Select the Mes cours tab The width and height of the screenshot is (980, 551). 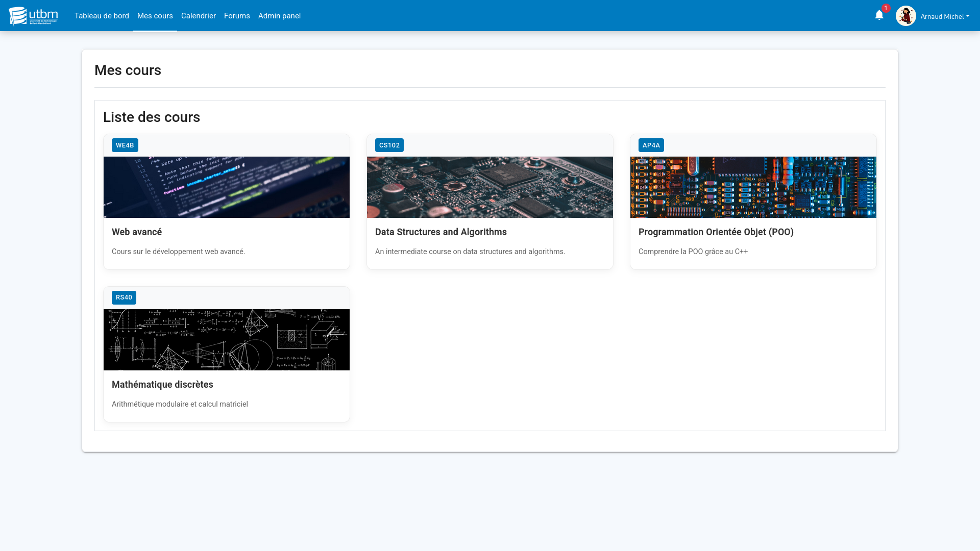(x=155, y=16)
